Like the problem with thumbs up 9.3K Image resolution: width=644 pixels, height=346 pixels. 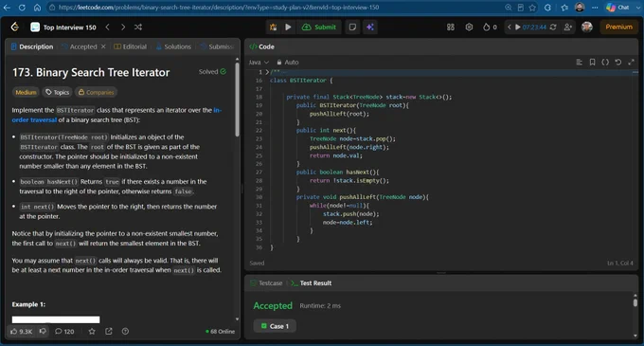(22, 331)
